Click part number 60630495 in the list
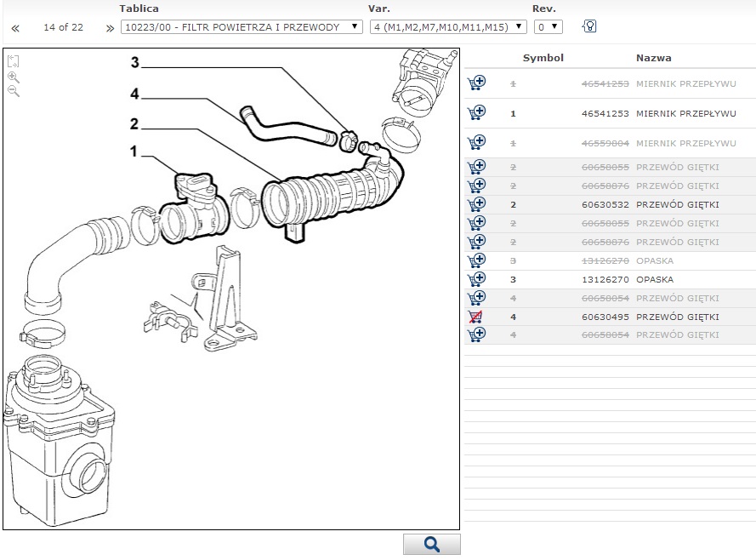 605,317
